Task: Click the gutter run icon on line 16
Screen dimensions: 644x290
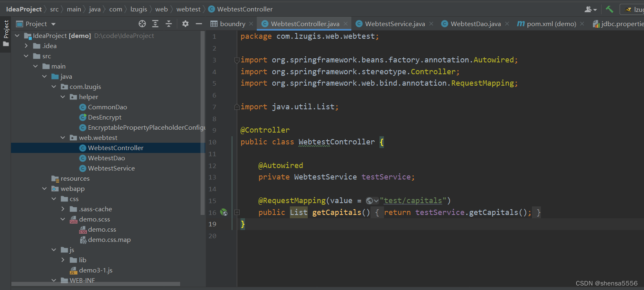Action: 224,212
